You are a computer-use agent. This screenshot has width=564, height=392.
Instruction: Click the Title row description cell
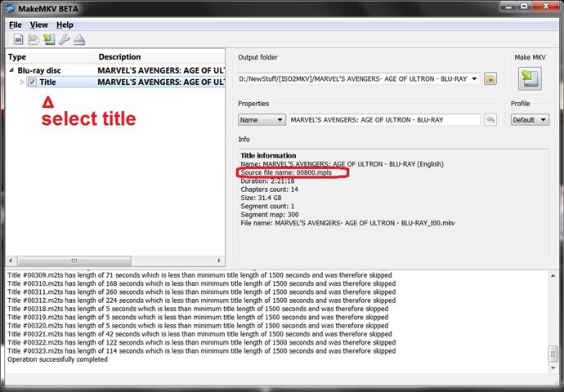click(x=161, y=82)
